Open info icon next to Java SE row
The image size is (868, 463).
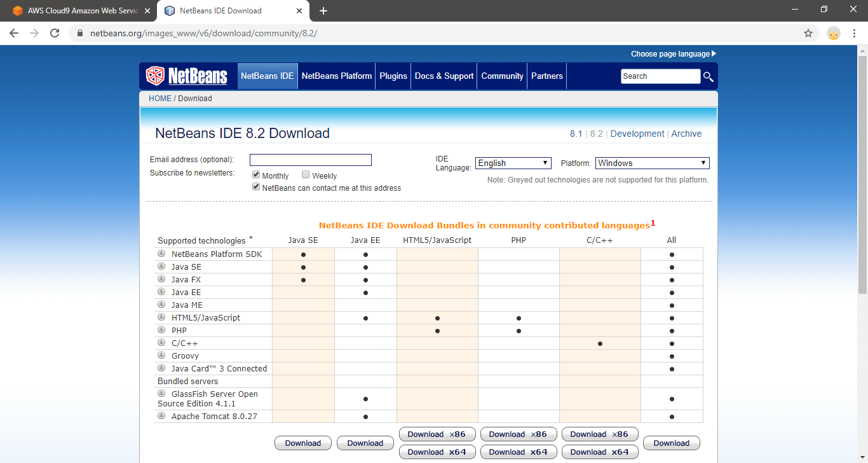tap(161, 266)
